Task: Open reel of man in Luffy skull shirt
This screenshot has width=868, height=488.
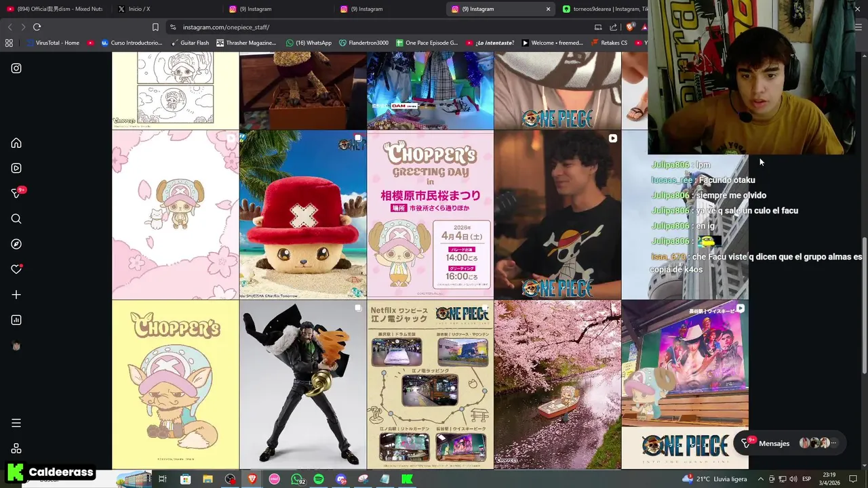Action: tap(557, 215)
